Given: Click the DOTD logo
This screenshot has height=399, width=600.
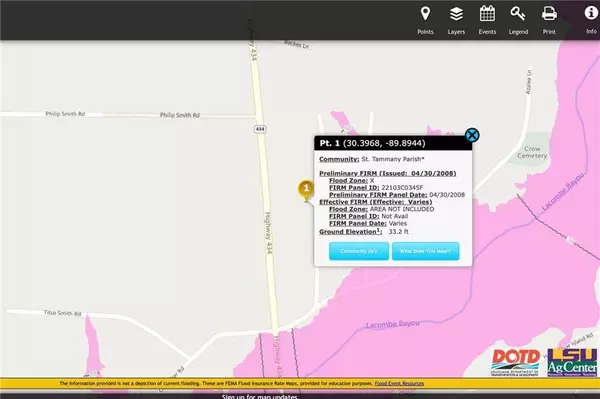Looking at the screenshot, I should point(515,362).
